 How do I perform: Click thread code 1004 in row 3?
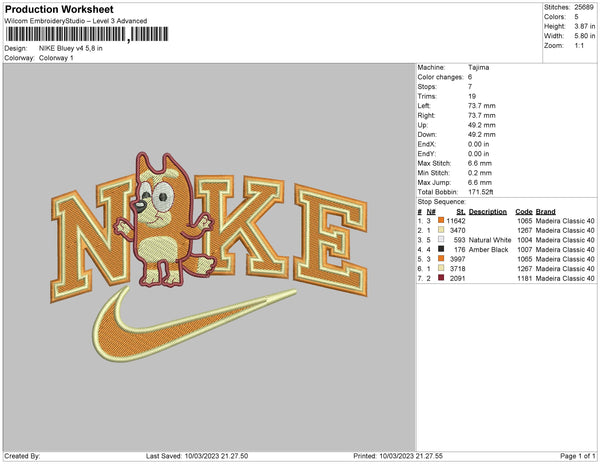tap(525, 240)
